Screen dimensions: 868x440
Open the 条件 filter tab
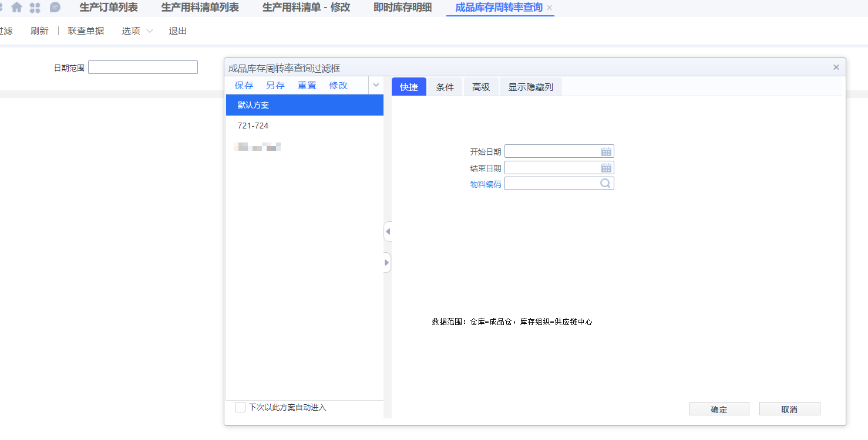point(445,87)
